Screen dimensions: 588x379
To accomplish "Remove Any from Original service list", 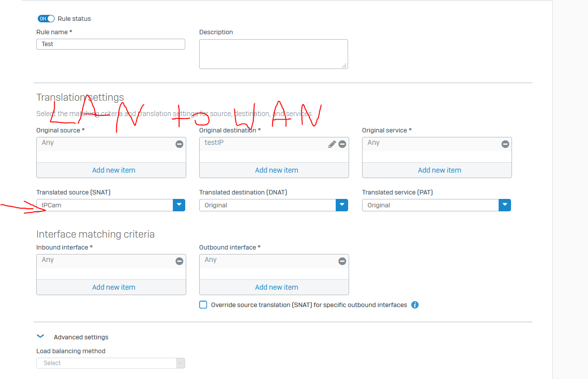I will tap(505, 144).
